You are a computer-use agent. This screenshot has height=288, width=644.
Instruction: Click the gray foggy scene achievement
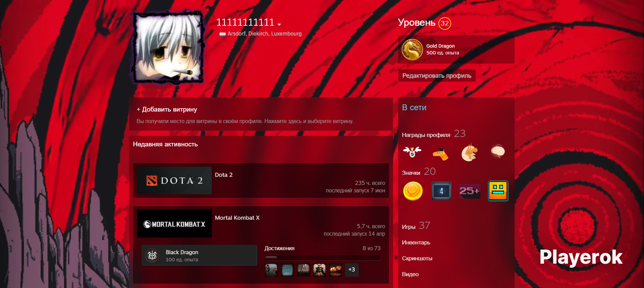click(x=303, y=270)
